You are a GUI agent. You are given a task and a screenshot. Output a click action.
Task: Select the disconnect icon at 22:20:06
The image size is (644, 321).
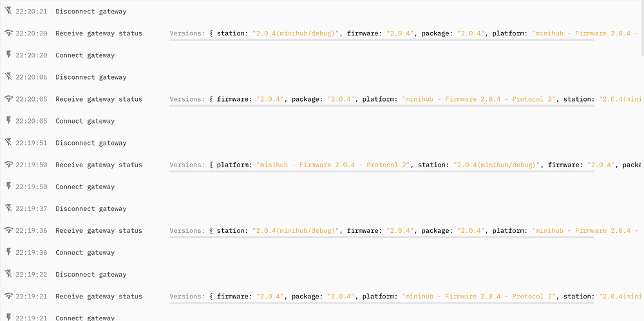(x=8, y=77)
